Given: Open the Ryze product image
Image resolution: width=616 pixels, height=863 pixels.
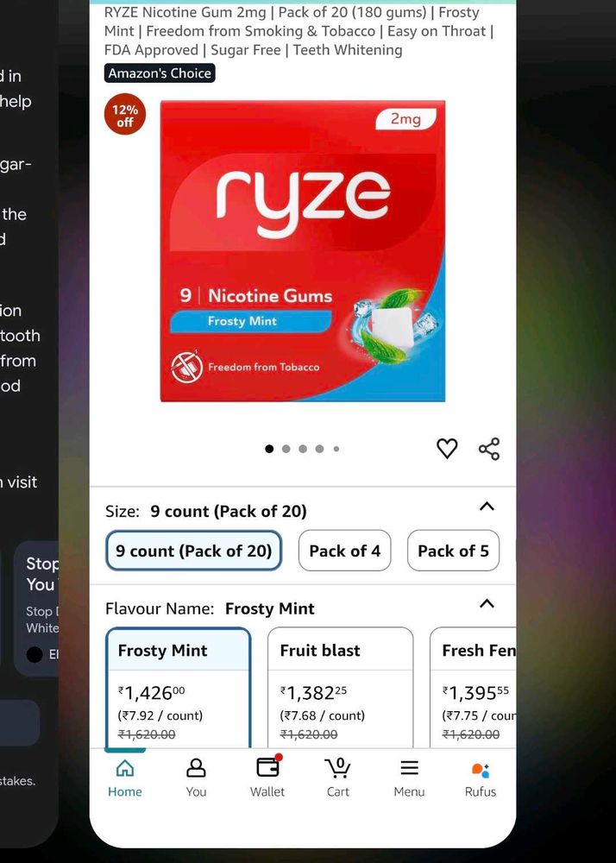Looking at the screenshot, I should pyautogui.click(x=303, y=251).
